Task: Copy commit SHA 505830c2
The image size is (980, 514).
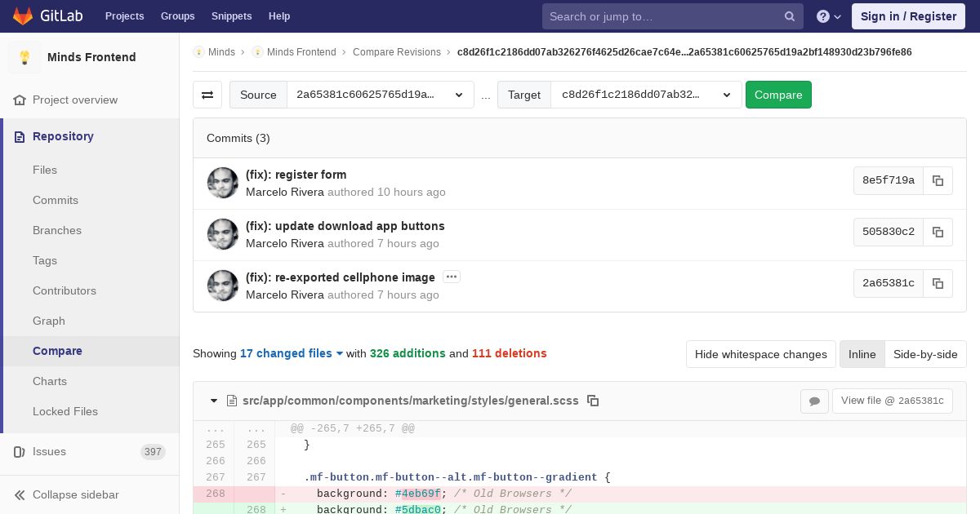Action: pyautogui.click(x=938, y=232)
